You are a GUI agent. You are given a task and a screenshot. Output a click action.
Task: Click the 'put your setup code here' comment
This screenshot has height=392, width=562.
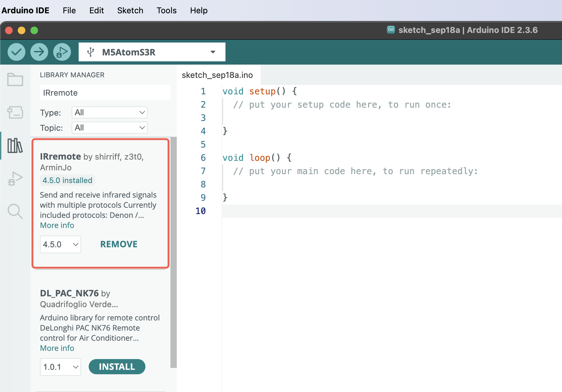[342, 104]
